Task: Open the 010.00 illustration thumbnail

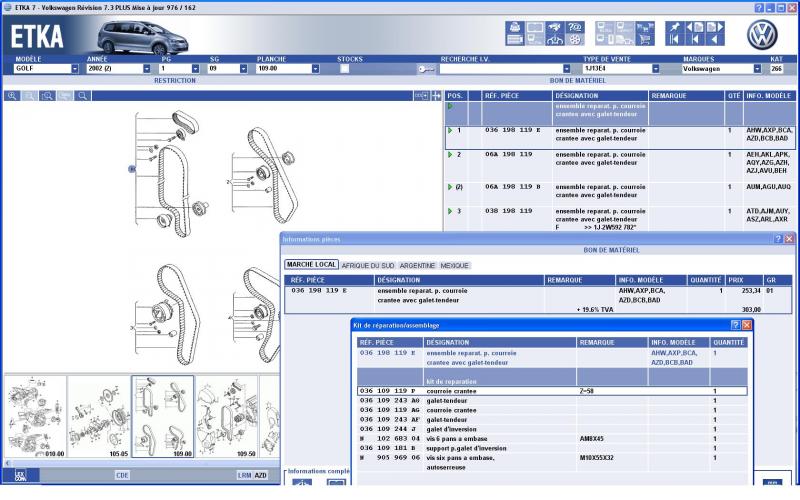Action: 35,417
